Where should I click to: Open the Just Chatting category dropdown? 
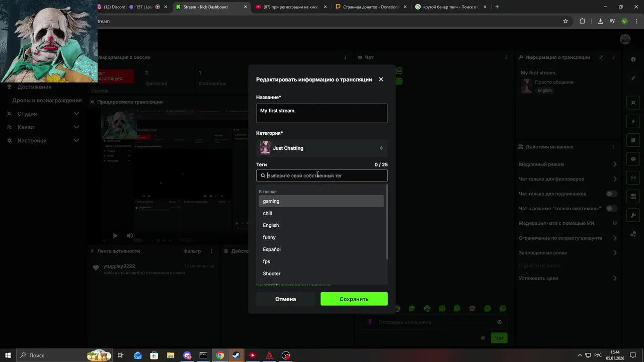click(322, 148)
